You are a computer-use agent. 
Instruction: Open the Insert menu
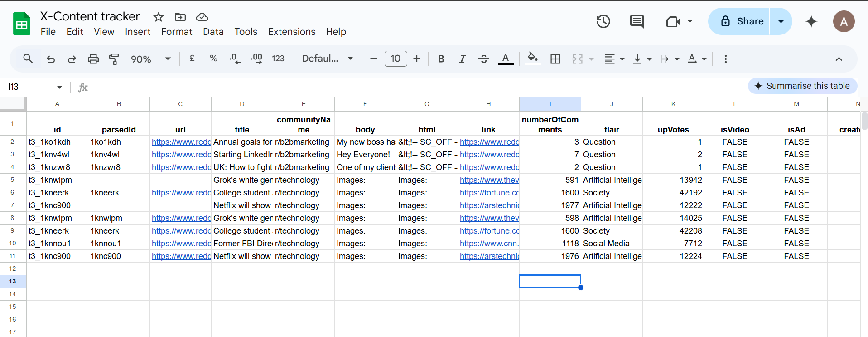point(138,32)
